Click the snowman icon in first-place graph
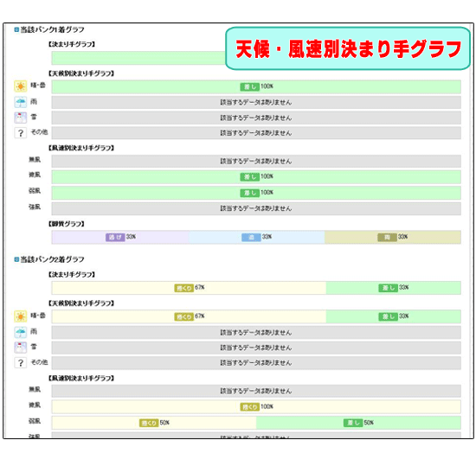 21,118
